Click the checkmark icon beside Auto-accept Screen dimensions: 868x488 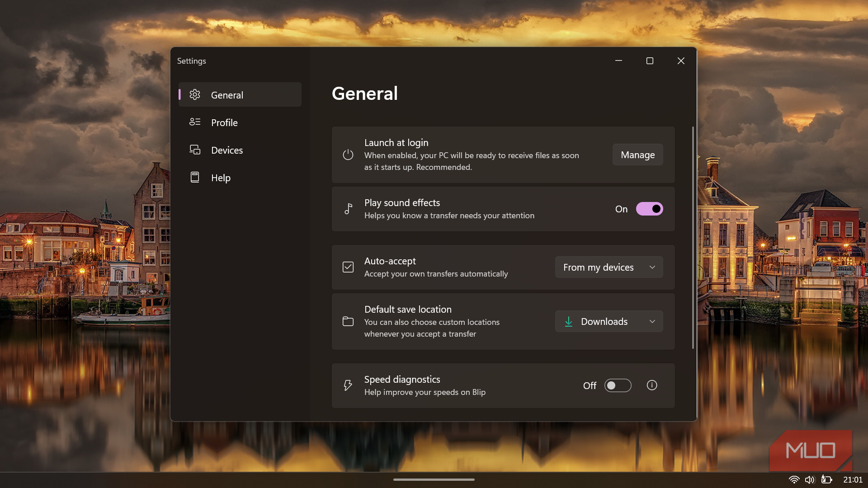(x=348, y=267)
